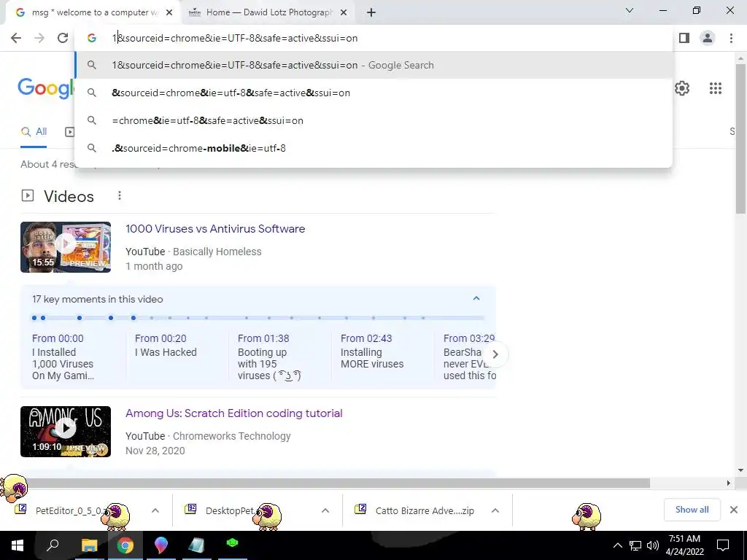
Task: Select suggestion '.&sourceid=chrome-mobile&ie=utf-8'
Action: [373, 148]
